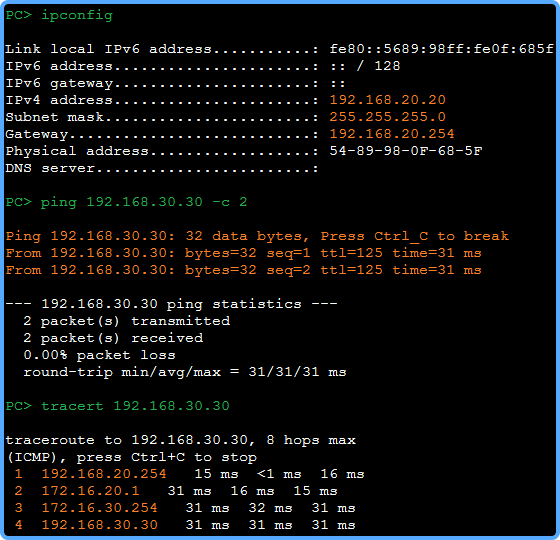Image resolution: width=560 pixels, height=540 pixels.
Task: Click the seq=2 ping reply line
Action: pos(244,270)
